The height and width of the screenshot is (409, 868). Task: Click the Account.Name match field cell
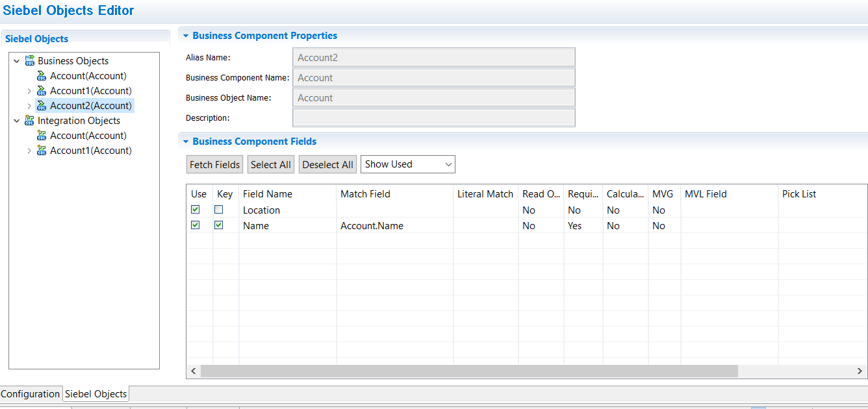point(395,226)
